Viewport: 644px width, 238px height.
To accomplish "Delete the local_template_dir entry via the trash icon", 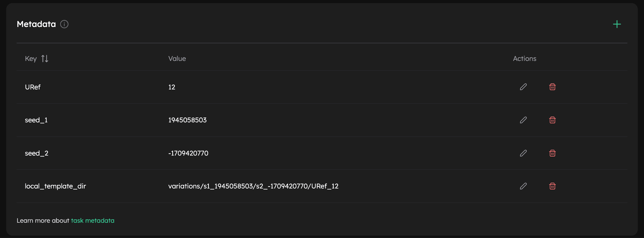I will tap(552, 186).
